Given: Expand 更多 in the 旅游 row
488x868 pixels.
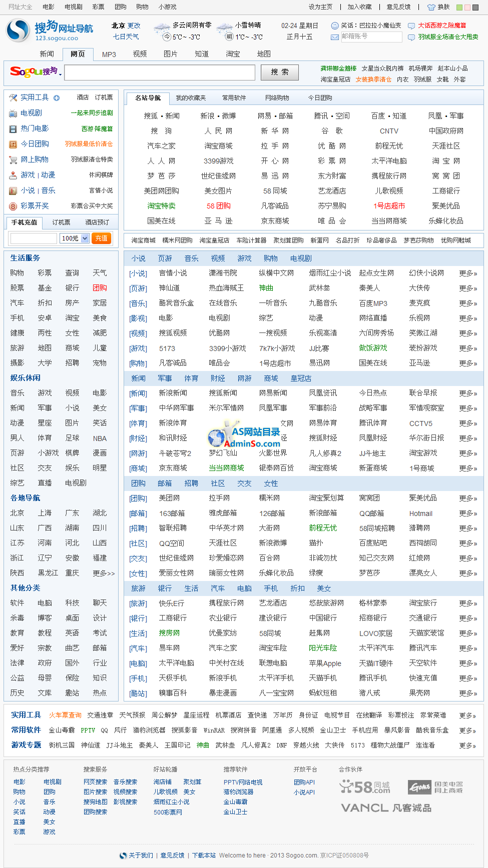Looking at the screenshot, I should (x=468, y=603).
